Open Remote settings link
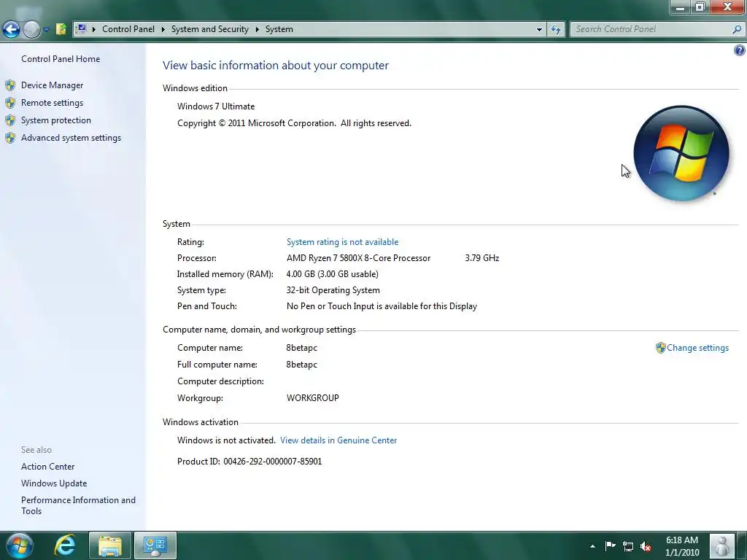747x560 pixels. click(x=52, y=103)
